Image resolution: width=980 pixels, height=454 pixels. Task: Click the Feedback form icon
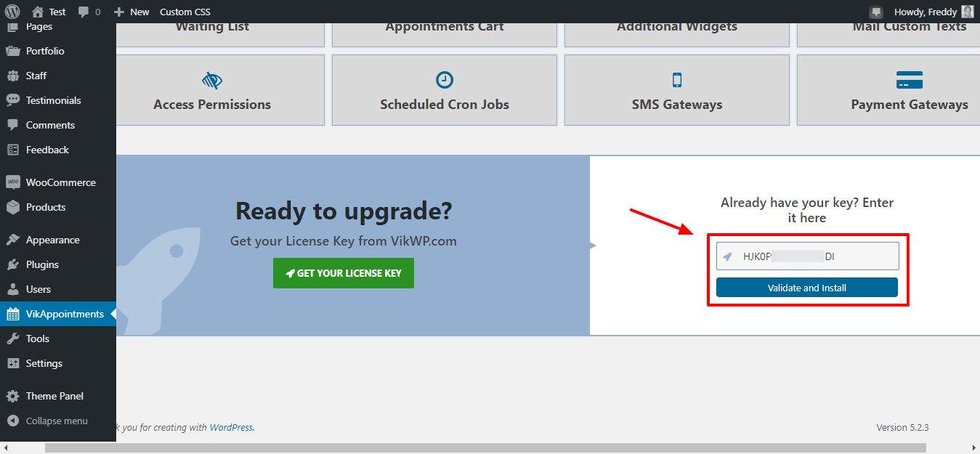click(13, 150)
